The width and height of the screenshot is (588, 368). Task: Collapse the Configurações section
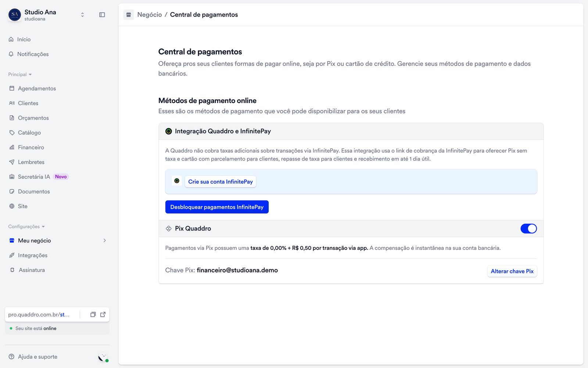tap(26, 227)
